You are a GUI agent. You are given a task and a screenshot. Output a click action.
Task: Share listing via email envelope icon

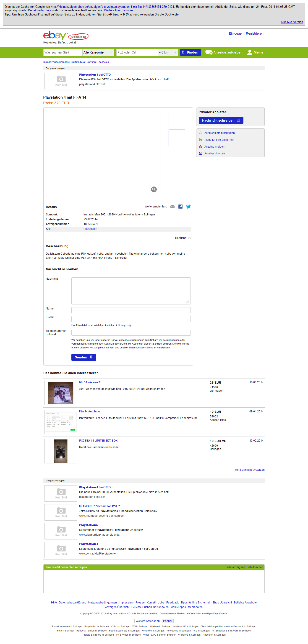pos(172,207)
